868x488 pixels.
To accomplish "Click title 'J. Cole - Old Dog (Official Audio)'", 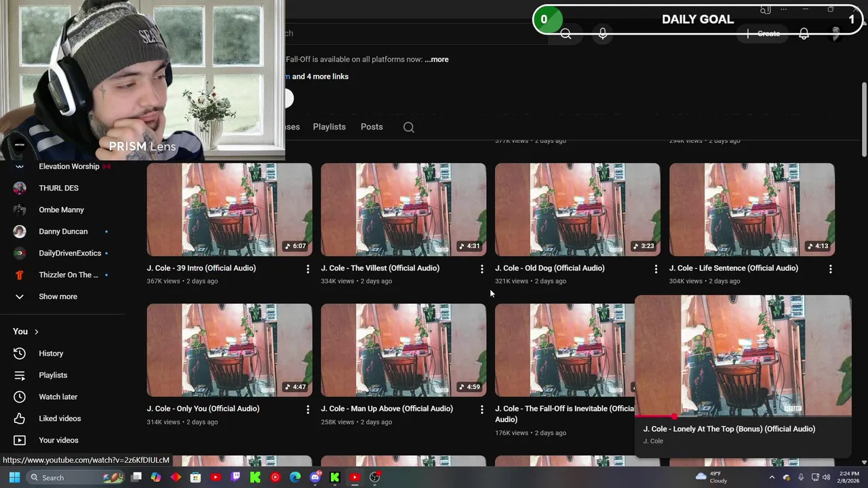I will coord(549,268).
